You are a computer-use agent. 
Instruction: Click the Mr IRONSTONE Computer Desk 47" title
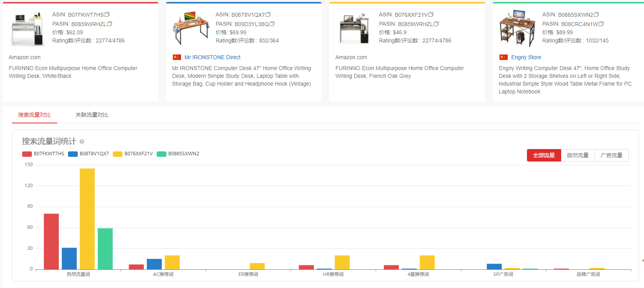point(241,76)
